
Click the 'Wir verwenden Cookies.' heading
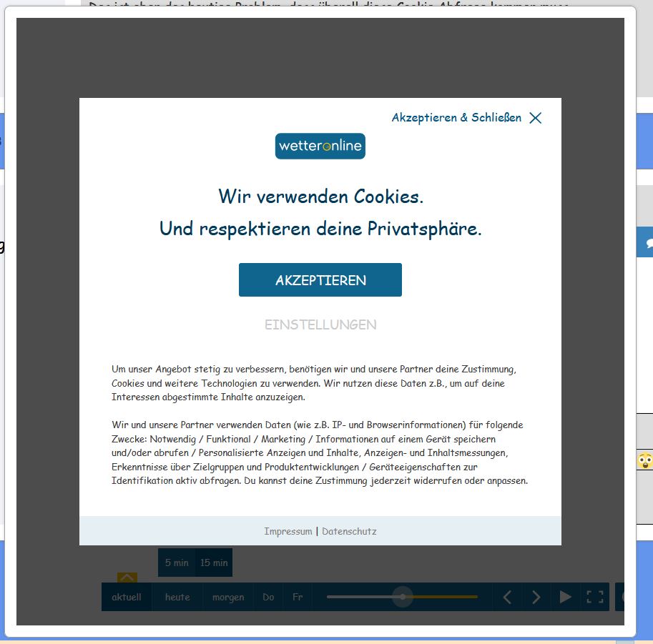coord(320,197)
